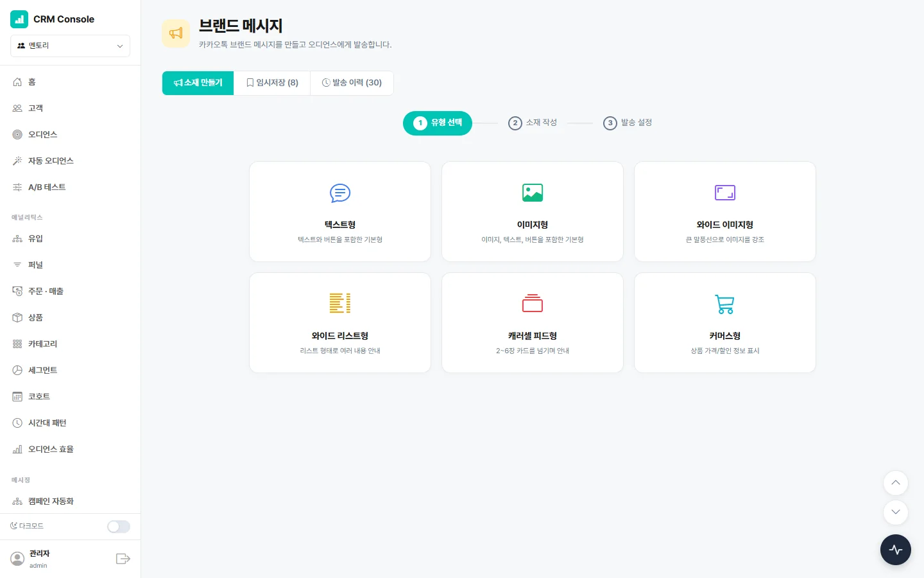Click the scroll-up chevron button

[896, 483]
